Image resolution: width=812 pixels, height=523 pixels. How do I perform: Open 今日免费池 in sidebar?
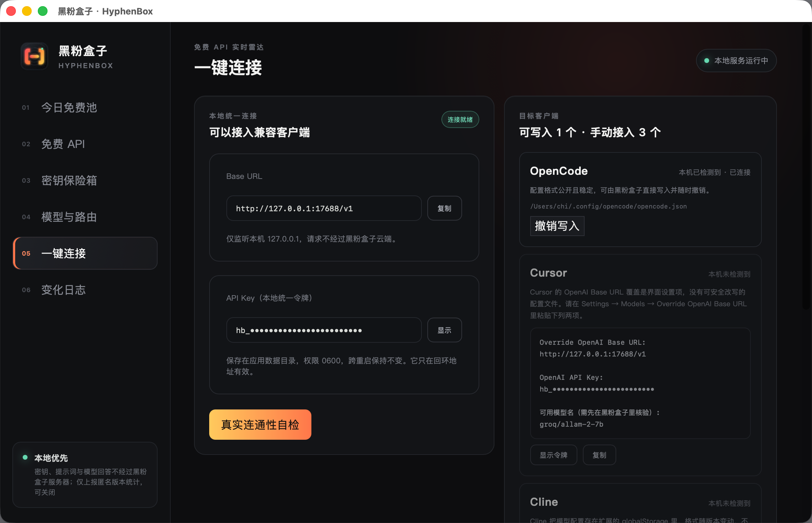click(85, 108)
